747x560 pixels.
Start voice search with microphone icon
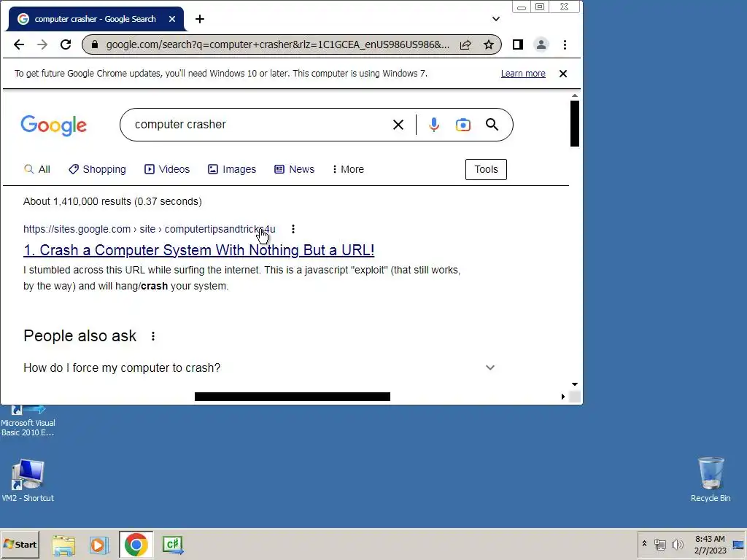coord(433,125)
